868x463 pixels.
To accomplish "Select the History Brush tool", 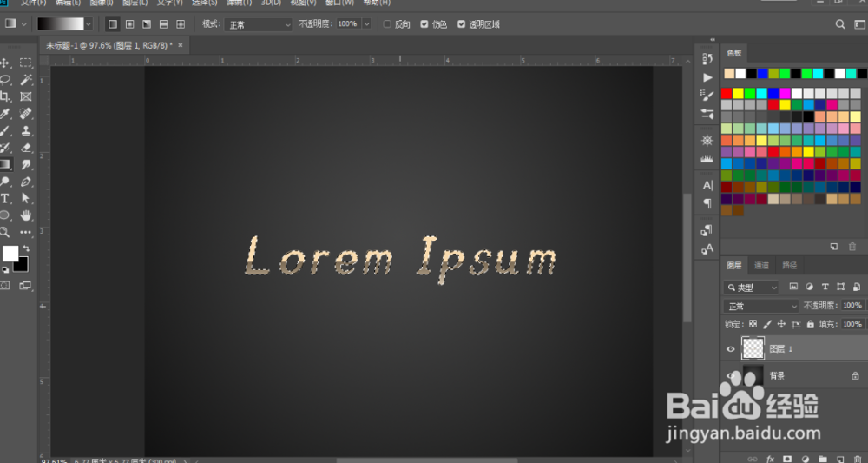I will click(5, 148).
